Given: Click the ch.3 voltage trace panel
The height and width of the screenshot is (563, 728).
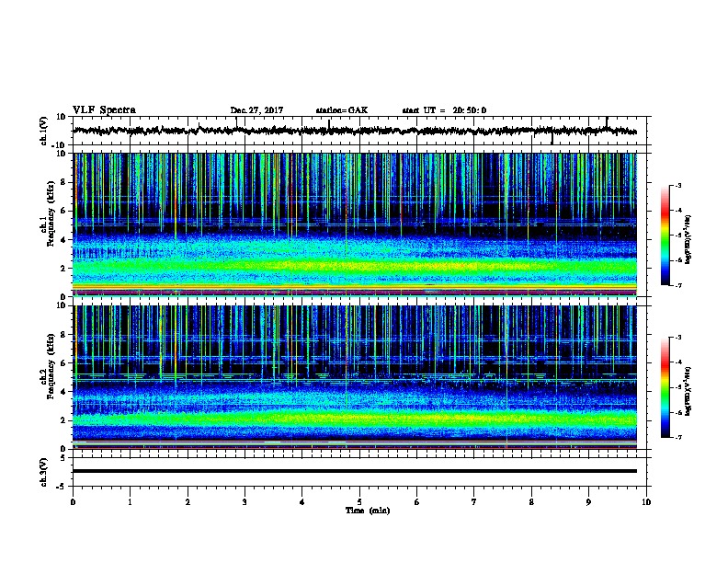Looking at the screenshot, I should click(x=361, y=472).
